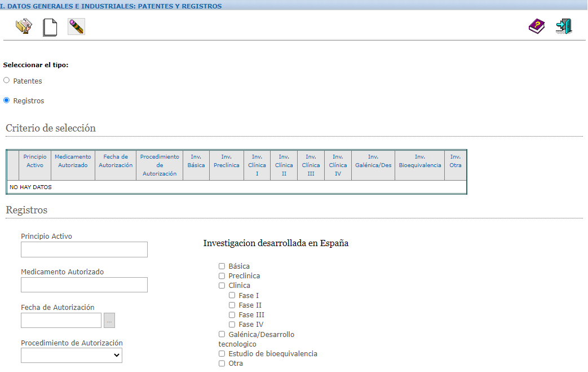Click the blank new document icon

click(x=50, y=27)
